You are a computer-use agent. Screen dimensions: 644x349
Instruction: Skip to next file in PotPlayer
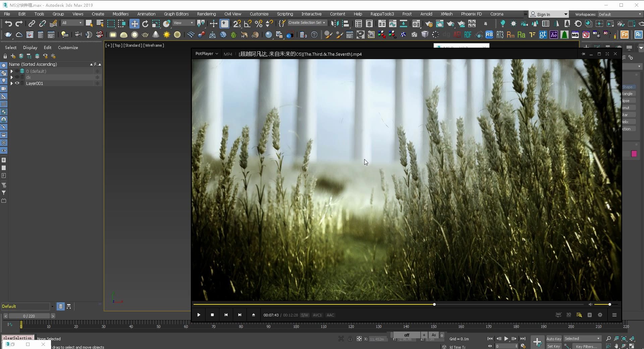[239, 315]
